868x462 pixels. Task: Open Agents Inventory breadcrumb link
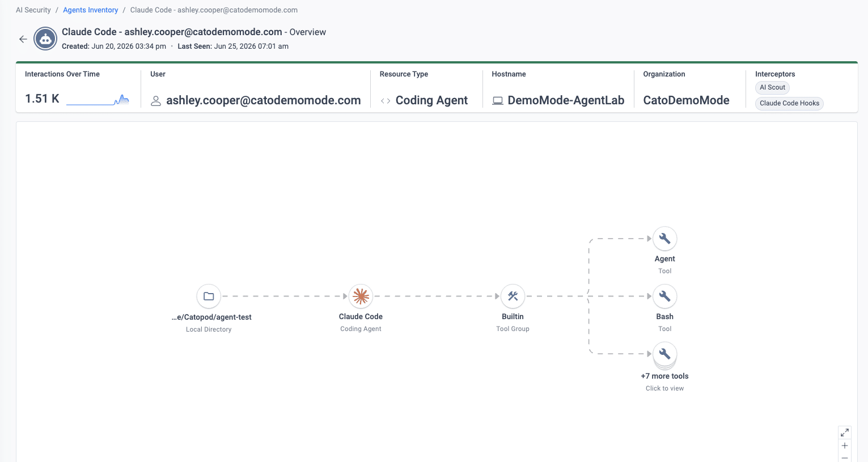91,10
